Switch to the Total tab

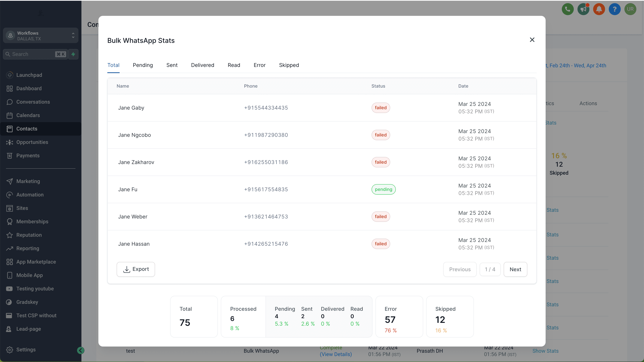113,65
